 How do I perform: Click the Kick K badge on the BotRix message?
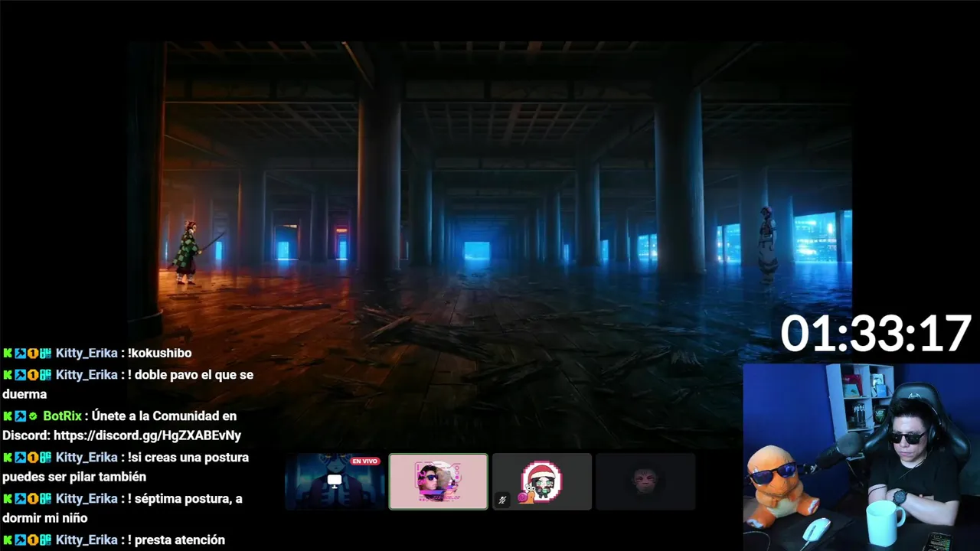pyautogui.click(x=8, y=416)
